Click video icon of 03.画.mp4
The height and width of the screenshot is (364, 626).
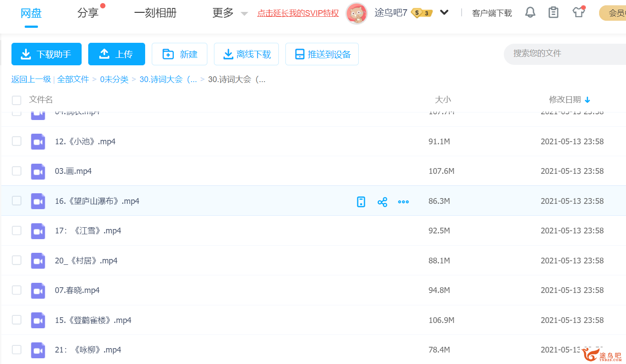point(38,171)
